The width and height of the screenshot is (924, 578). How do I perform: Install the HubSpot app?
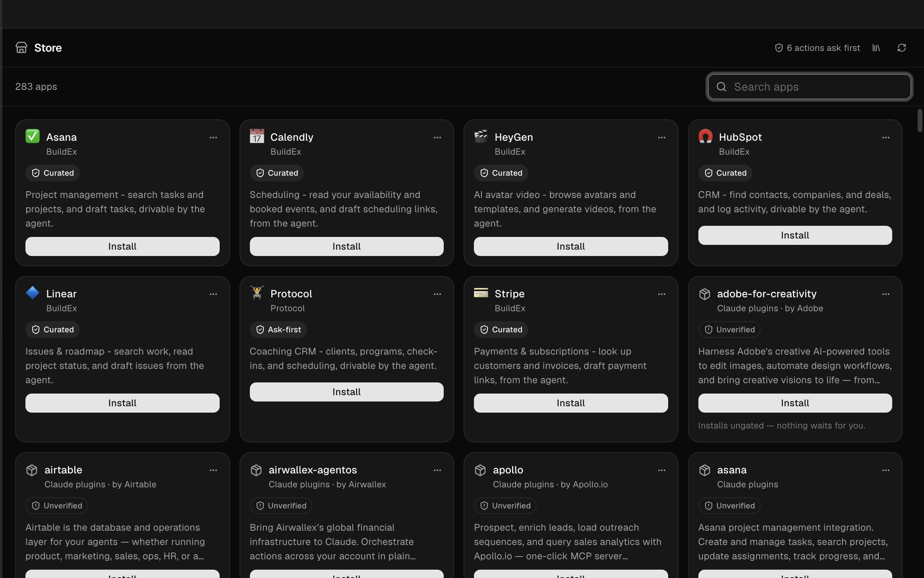(795, 235)
